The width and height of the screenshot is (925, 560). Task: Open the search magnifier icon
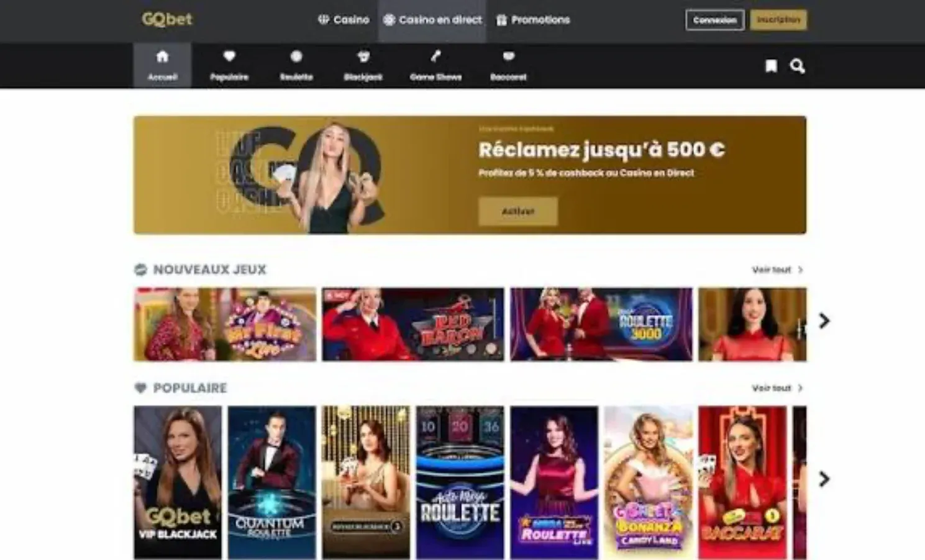[797, 66]
